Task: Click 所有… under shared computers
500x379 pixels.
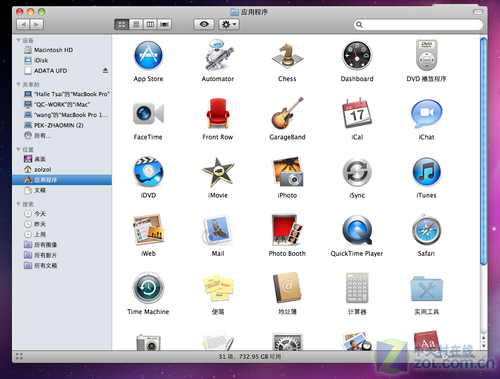Action: pos(62,135)
